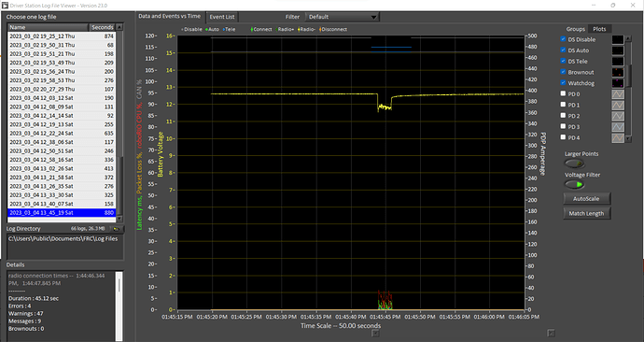Sort log files by the Name column header
644x342 pixels.
(48, 27)
